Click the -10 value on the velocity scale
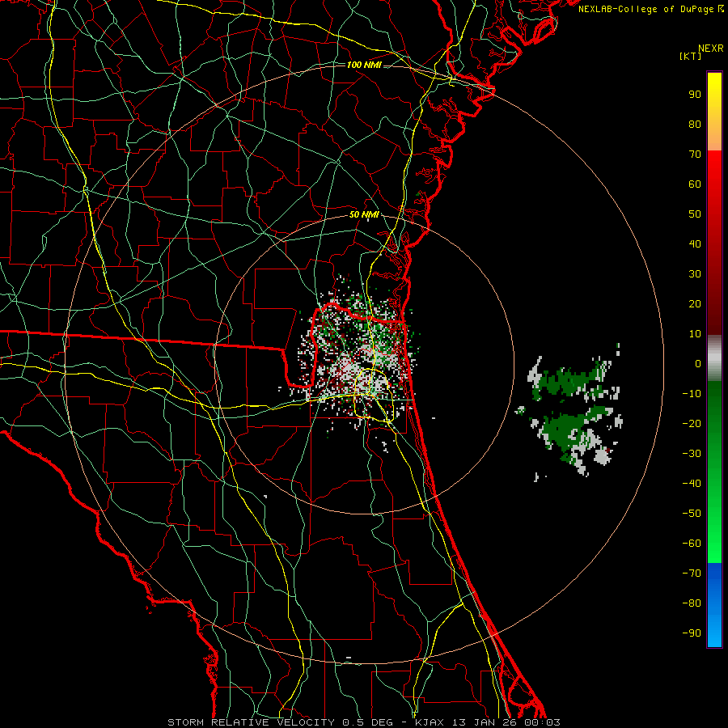 click(692, 394)
